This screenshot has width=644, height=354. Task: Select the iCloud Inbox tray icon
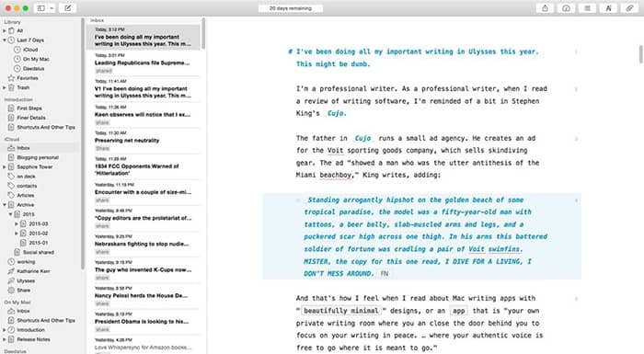(x=11, y=148)
